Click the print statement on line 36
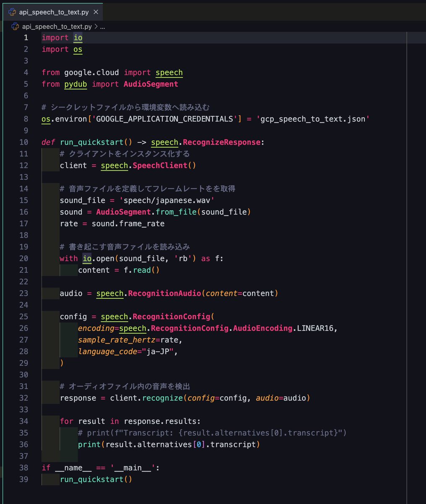Image resolution: width=426 pixels, height=504 pixels. tap(168, 444)
